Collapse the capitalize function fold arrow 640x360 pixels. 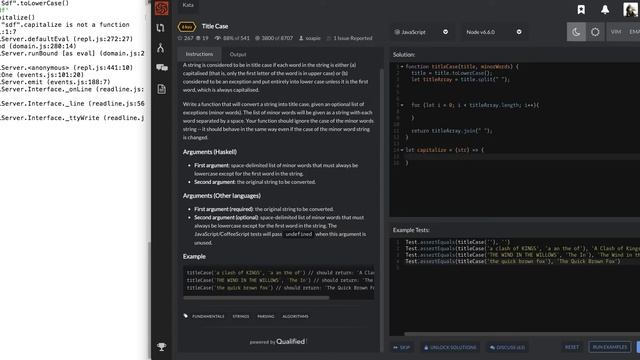pos(402,150)
